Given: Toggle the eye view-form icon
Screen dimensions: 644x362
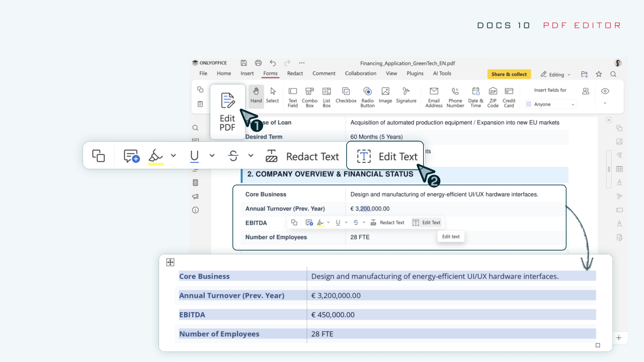Looking at the screenshot, I should 605,91.
